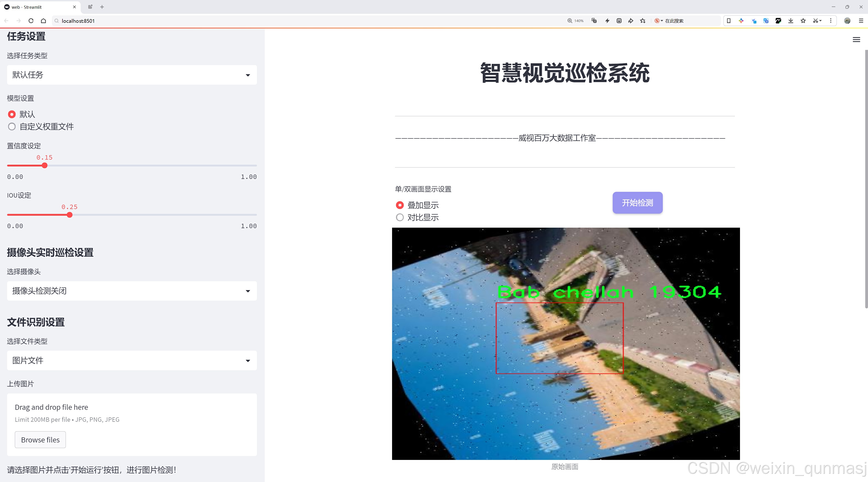Select the 对比显示 display mode
Viewport: 868px width, 482px height.
[x=400, y=217]
